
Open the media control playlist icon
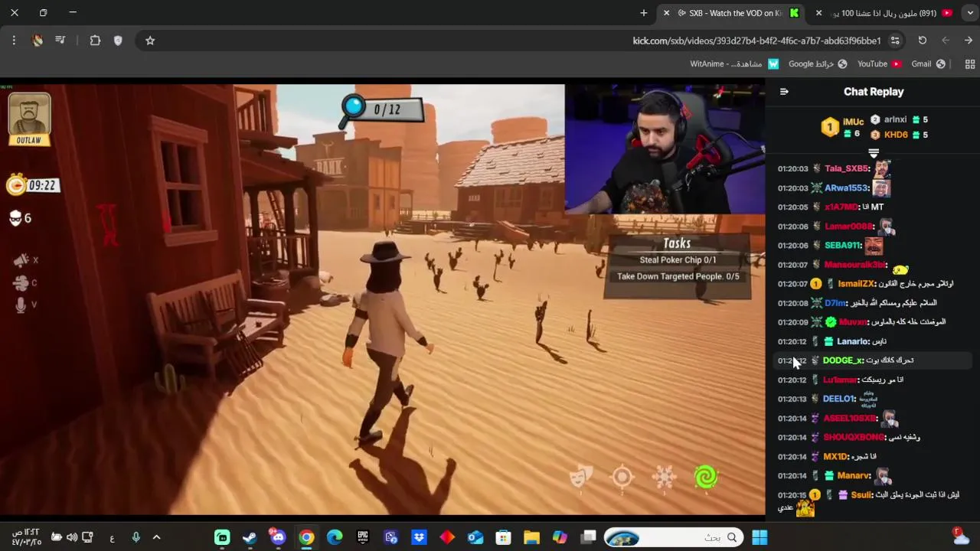coord(60,41)
